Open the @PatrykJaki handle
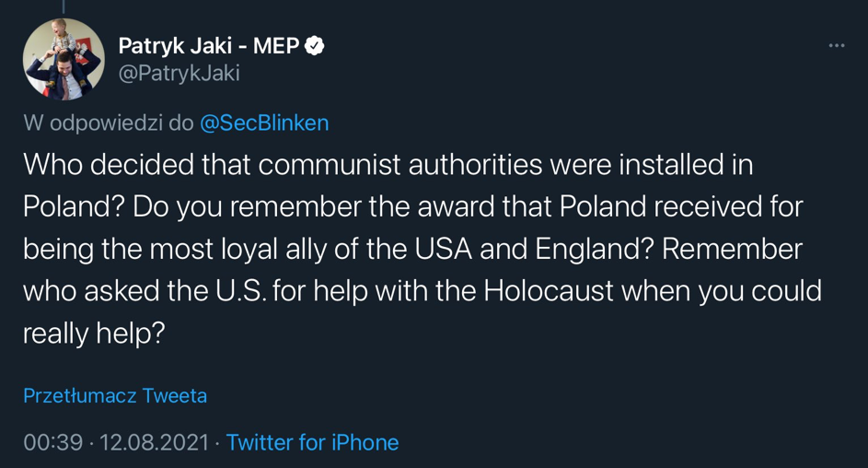 [179, 74]
